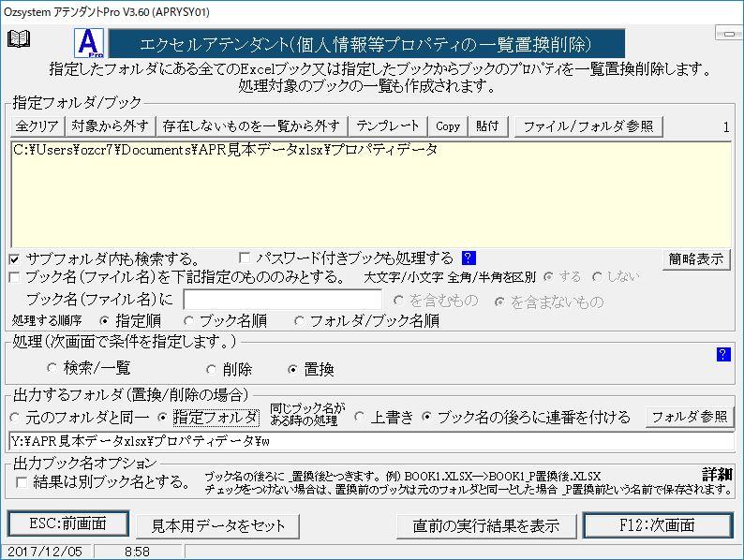Click the ブック名(ファイル名)に text field
The height and width of the screenshot is (560, 744).
(x=282, y=300)
